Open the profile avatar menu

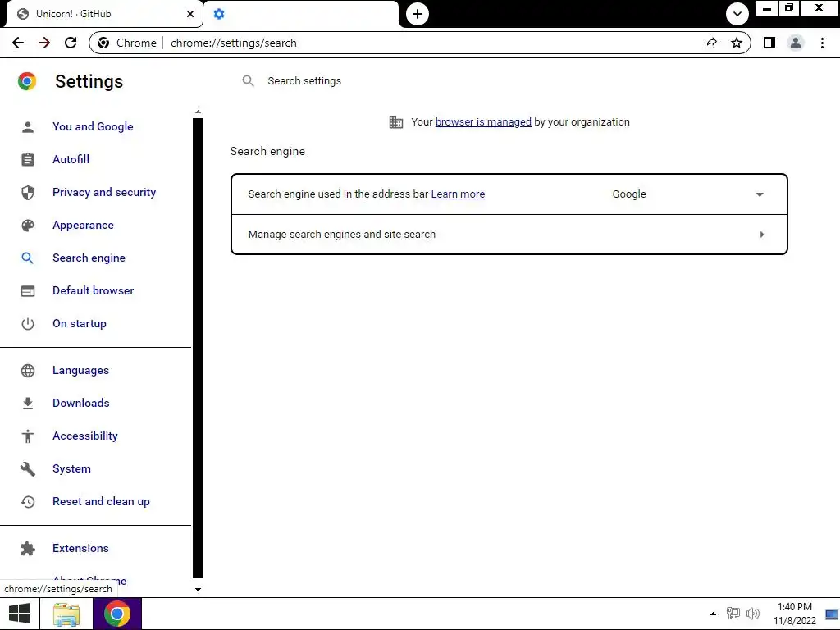tap(796, 43)
